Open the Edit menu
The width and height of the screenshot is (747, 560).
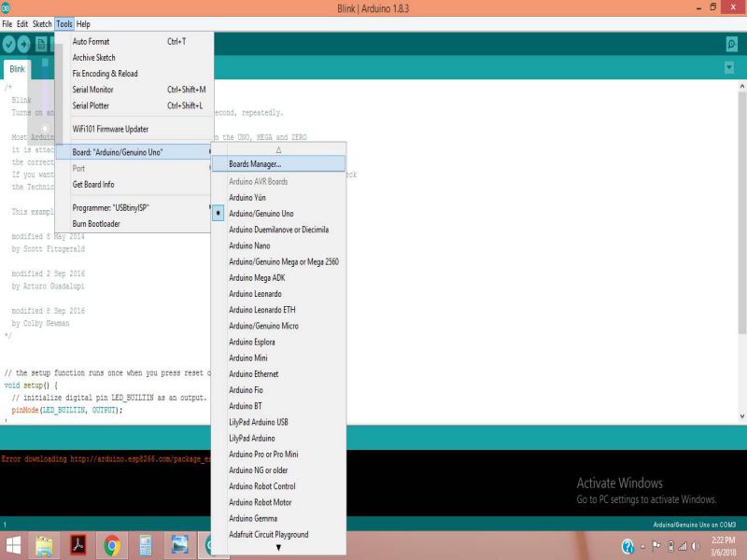[x=22, y=24]
